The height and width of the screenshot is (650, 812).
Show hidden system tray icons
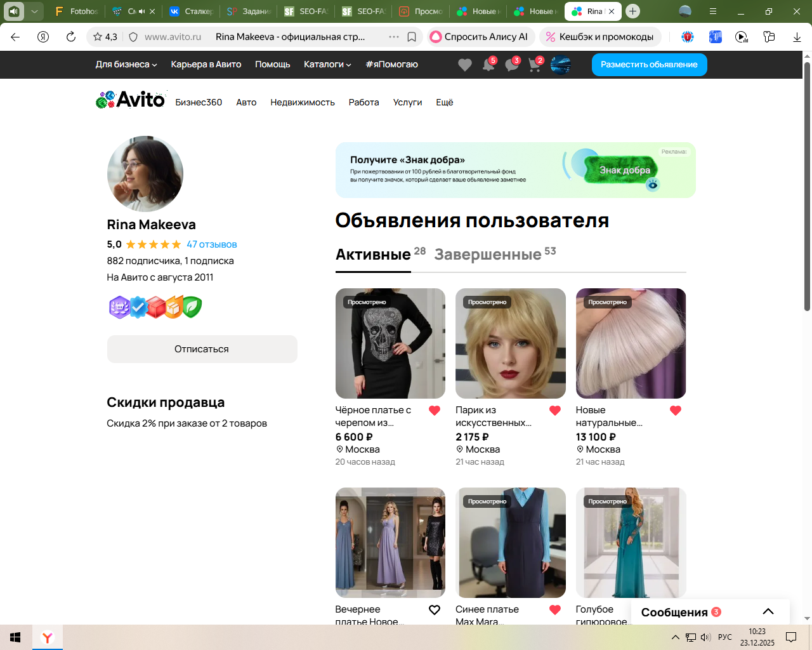coord(675,637)
